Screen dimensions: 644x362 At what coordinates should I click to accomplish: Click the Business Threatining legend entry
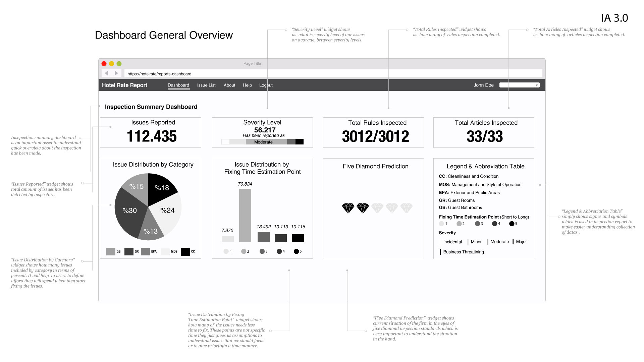pos(462,252)
